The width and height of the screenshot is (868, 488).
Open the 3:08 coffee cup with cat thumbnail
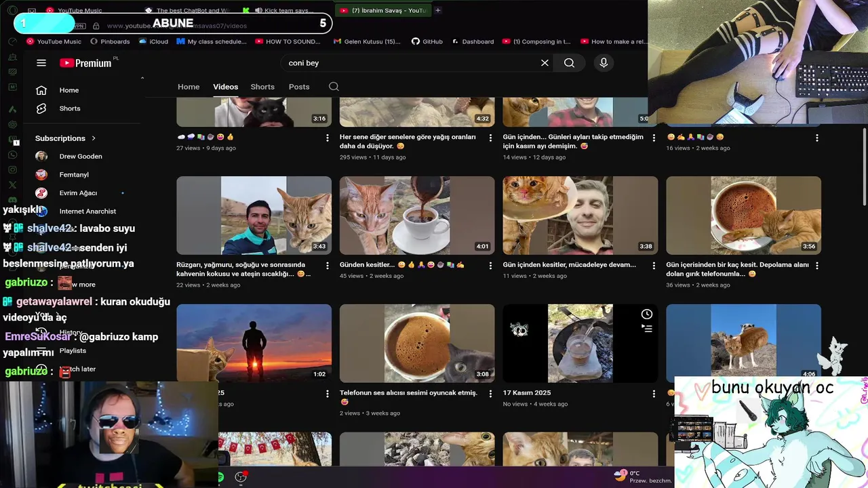417,343
